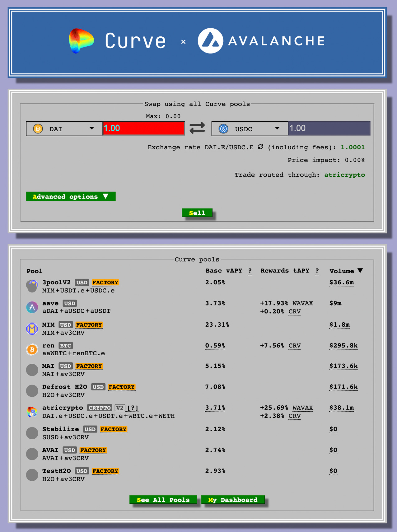Screen dimensions: 397x532
Task: Show Base vAPY help question mark
Action: coord(250,271)
